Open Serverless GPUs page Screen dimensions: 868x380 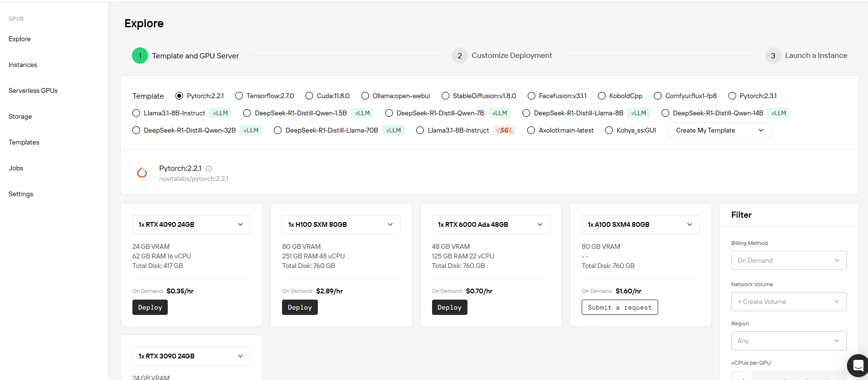click(x=33, y=90)
